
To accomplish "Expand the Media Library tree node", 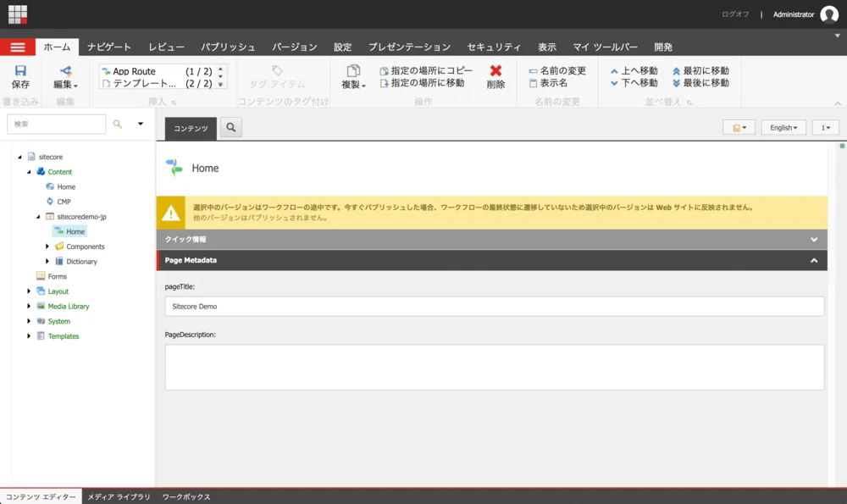I will (29, 307).
